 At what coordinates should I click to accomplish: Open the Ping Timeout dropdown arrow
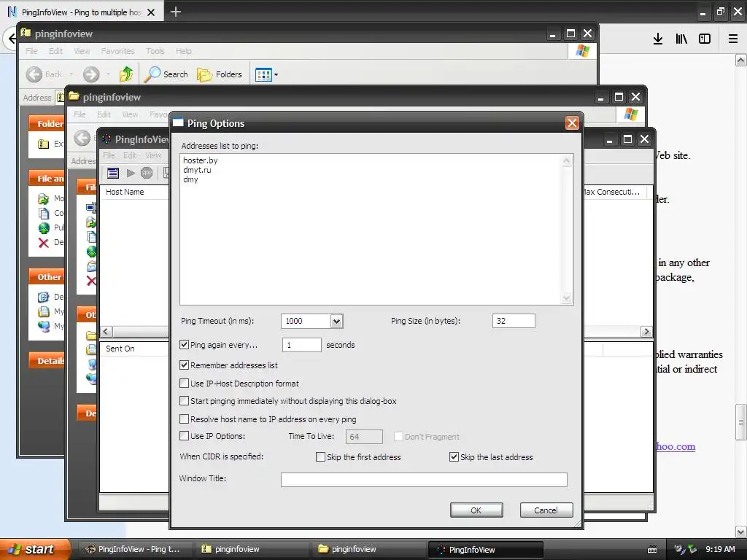point(336,321)
